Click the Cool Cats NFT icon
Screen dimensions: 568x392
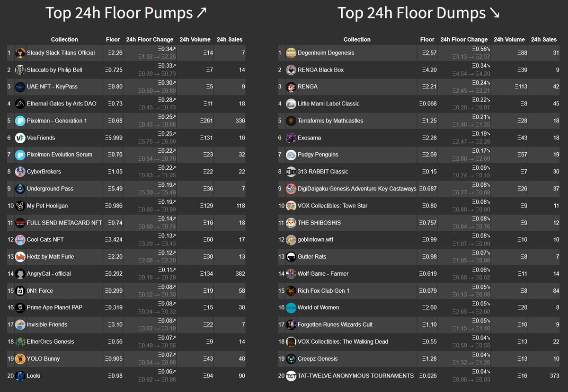(20, 240)
